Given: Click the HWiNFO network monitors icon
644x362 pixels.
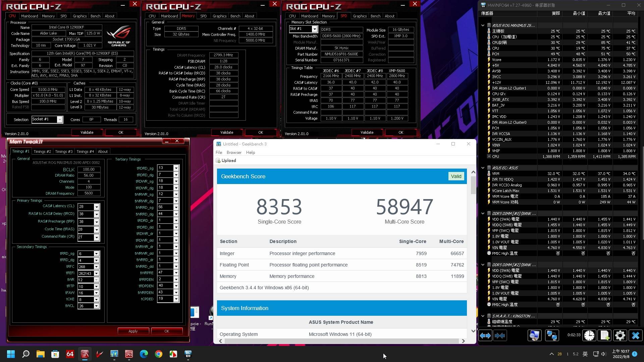Looking at the screenshot, I should (552, 336).
